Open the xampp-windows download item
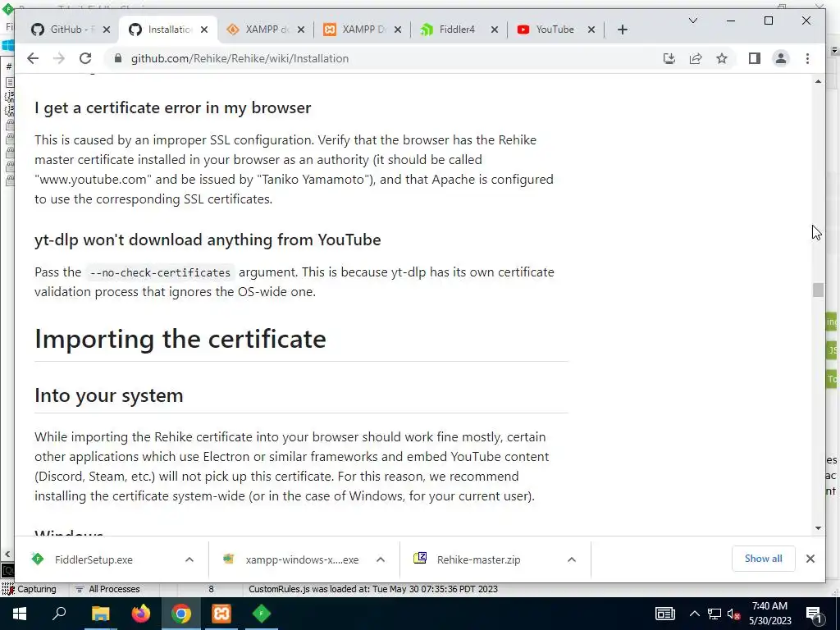The width and height of the screenshot is (840, 630). click(x=293, y=559)
